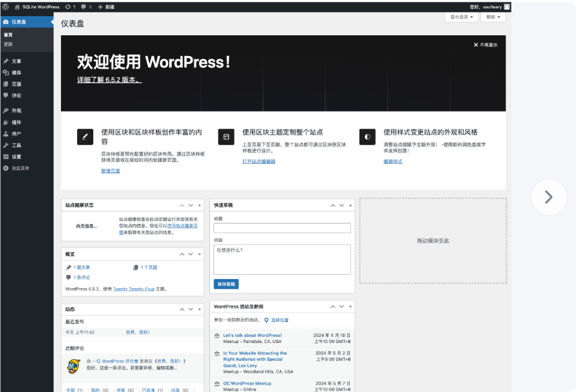This screenshot has width=576, height=392.
Task: Click the commenter avatar image
Action: pyautogui.click(x=74, y=366)
